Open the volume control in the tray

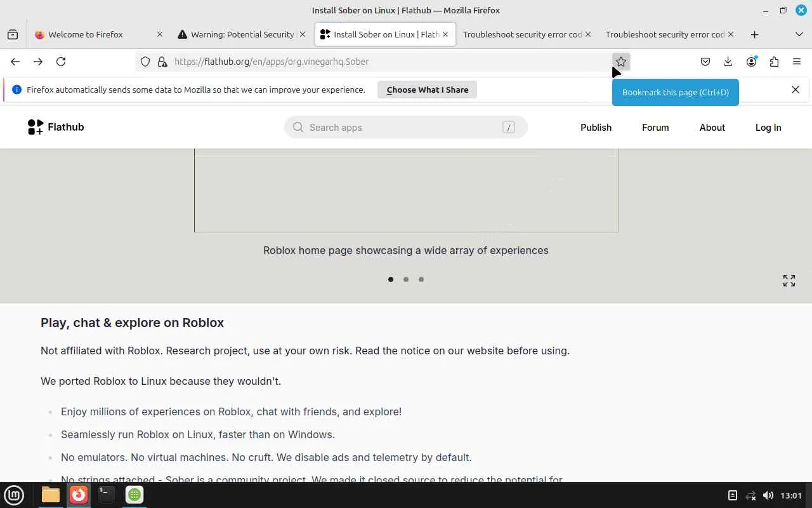768,495
